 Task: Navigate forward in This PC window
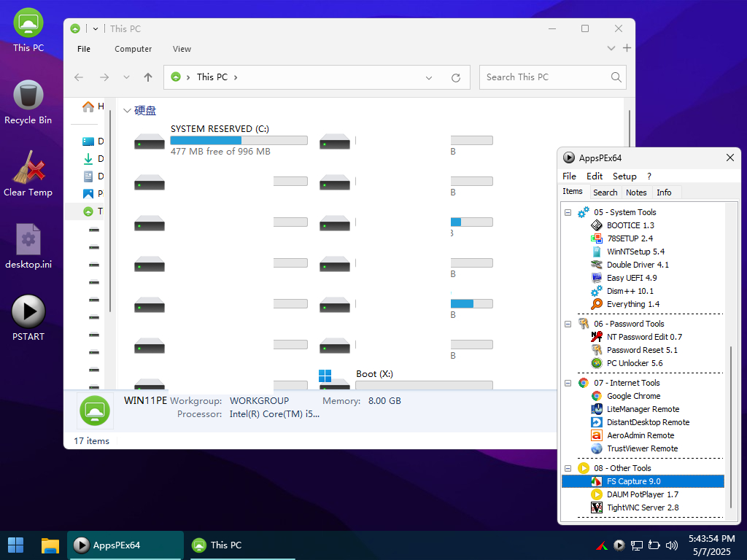point(104,77)
